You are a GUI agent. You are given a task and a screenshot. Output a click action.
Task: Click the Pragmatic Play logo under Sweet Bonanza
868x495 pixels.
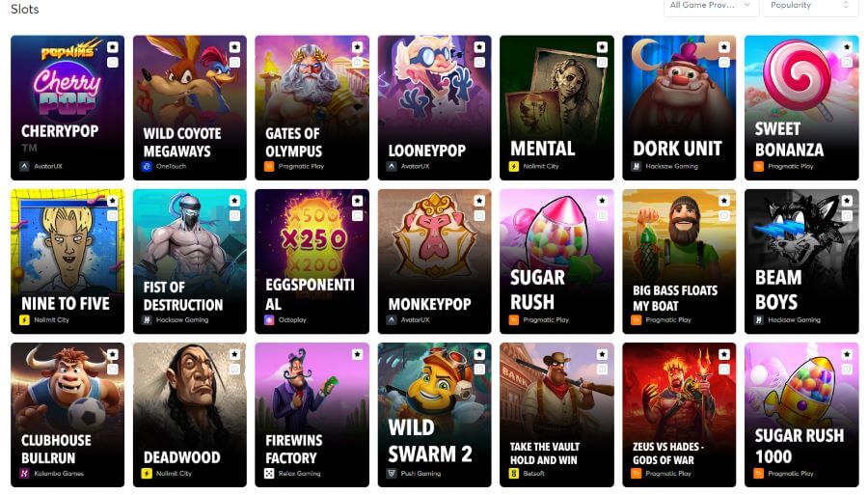758,166
